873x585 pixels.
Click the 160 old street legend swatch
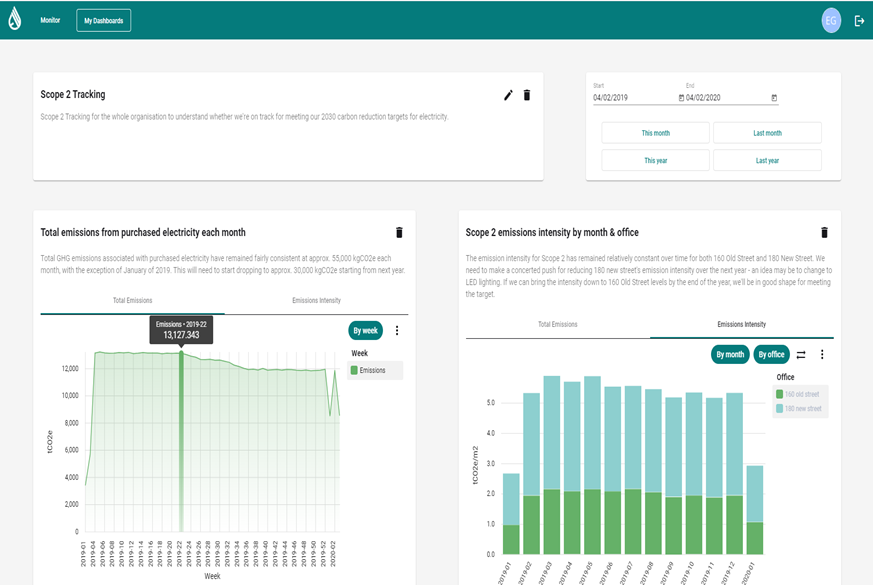point(780,394)
